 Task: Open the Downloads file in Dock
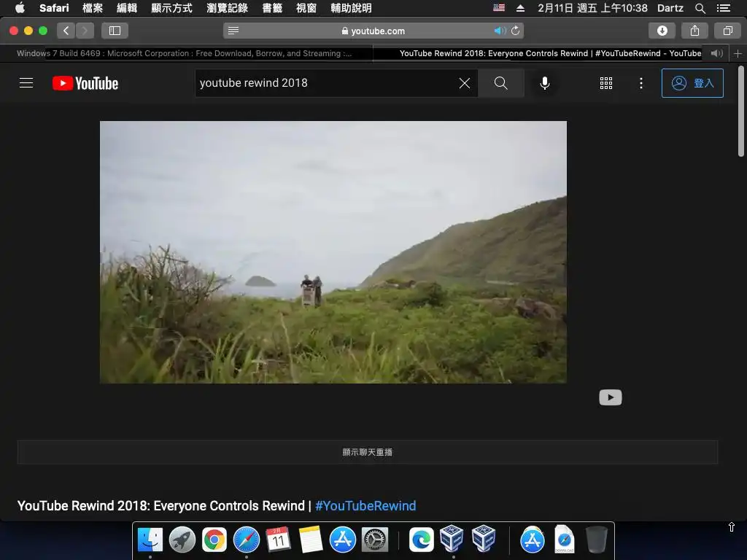565,540
